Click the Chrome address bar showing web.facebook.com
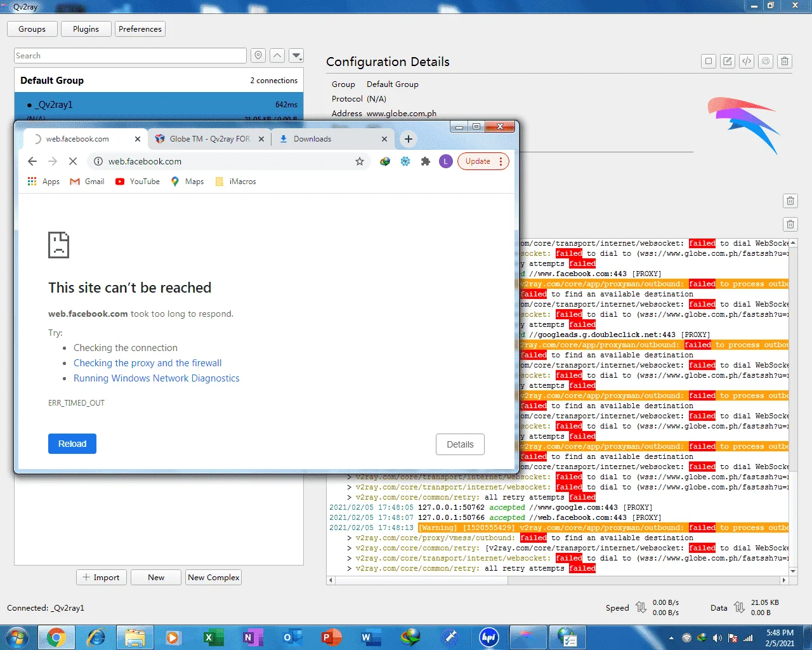This screenshot has width=812, height=650. (x=228, y=161)
